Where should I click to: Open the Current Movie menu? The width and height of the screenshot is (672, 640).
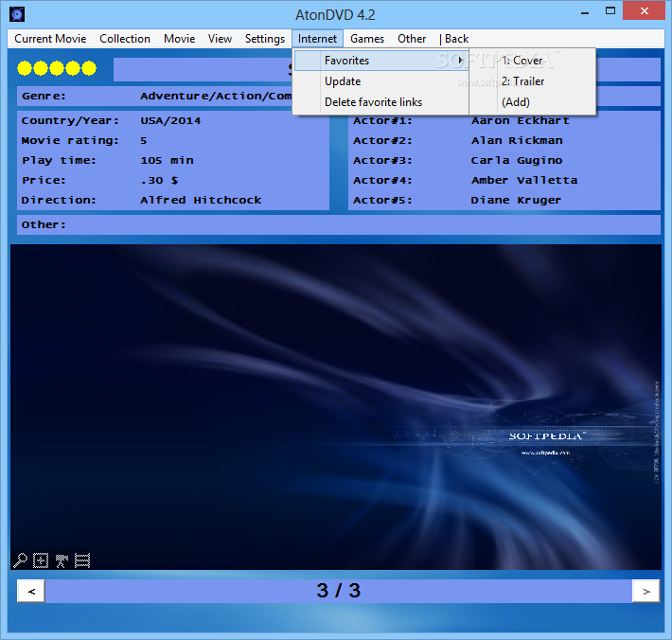(50, 39)
